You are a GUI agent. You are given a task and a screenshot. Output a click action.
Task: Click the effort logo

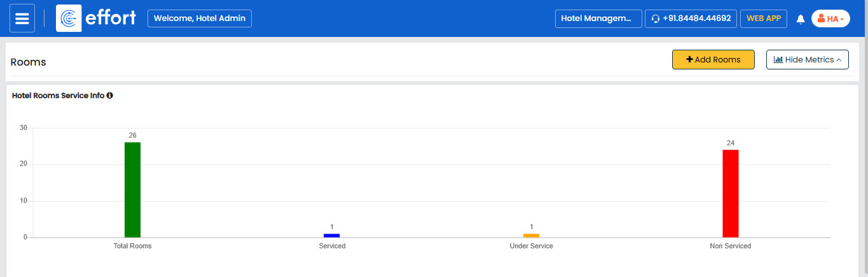pyautogui.click(x=96, y=18)
